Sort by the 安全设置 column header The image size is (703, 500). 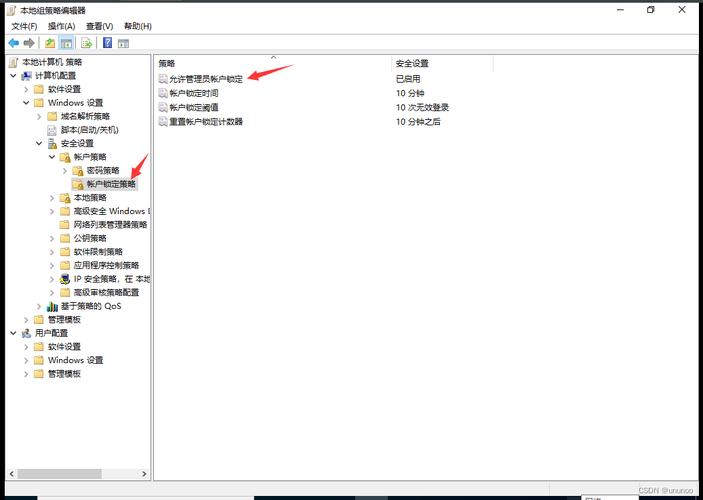(442, 64)
